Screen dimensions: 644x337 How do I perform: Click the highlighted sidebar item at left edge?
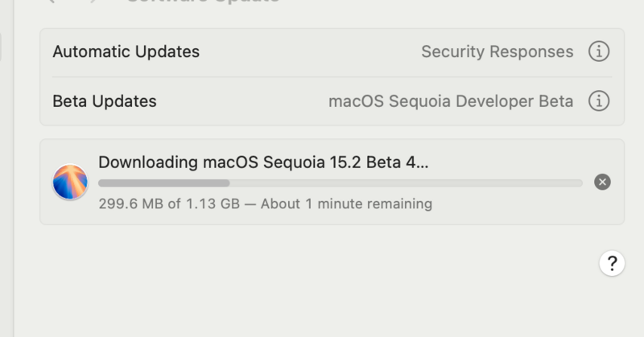[1, 47]
